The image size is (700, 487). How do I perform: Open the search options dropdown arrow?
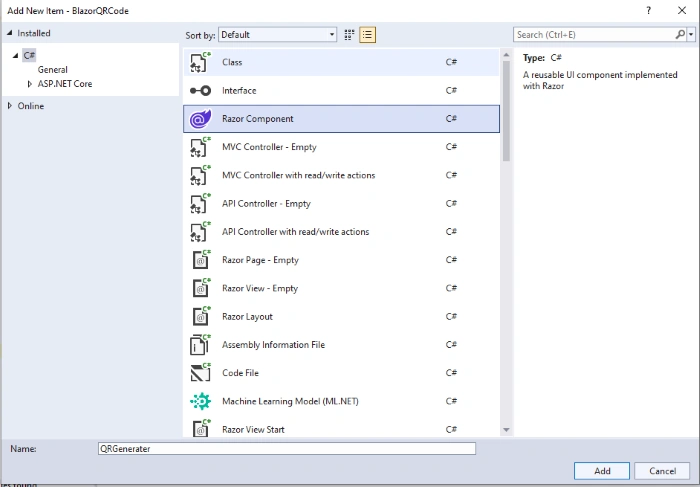[691, 34]
